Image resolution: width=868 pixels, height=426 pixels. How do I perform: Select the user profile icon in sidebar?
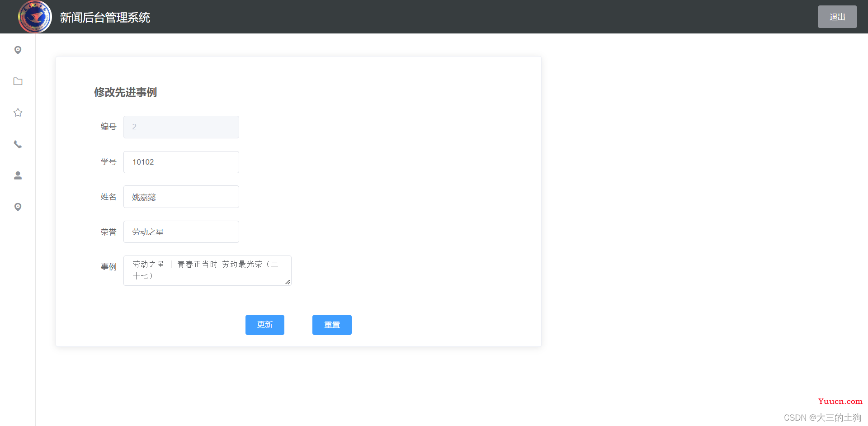coord(18,175)
